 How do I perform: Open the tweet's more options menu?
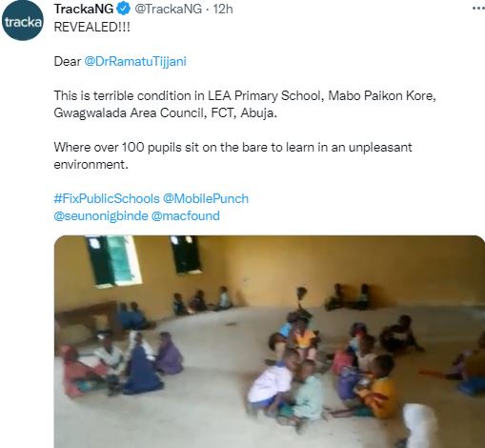coord(478,9)
